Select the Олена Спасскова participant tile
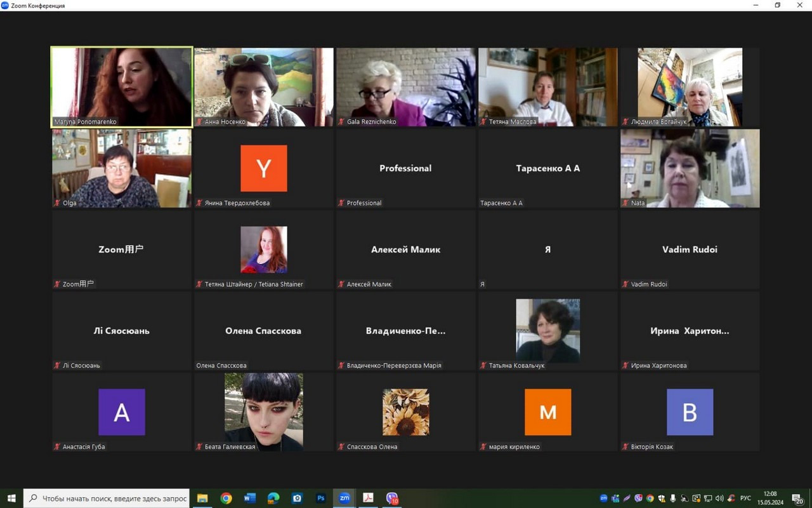The width and height of the screenshot is (812, 508). coord(264,331)
